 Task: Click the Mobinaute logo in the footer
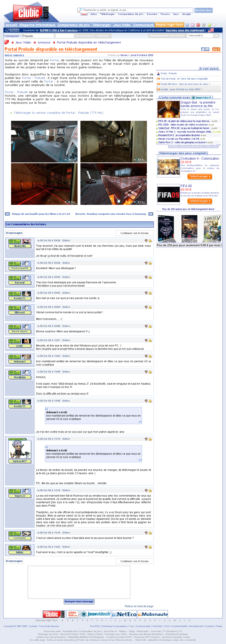tap(152, 614)
